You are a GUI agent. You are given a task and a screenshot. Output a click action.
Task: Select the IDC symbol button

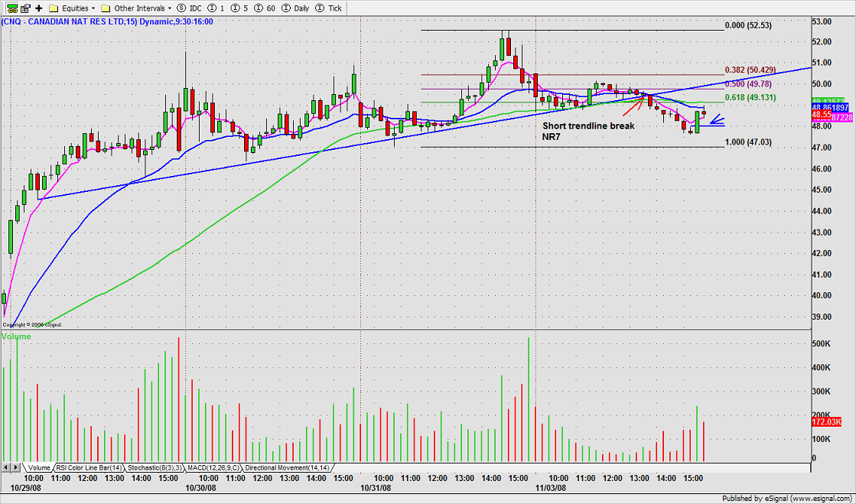tap(195, 8)
